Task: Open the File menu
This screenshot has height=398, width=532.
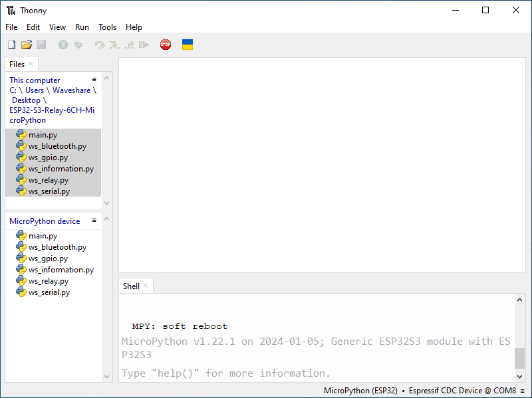Action: [x=11, y=27]
